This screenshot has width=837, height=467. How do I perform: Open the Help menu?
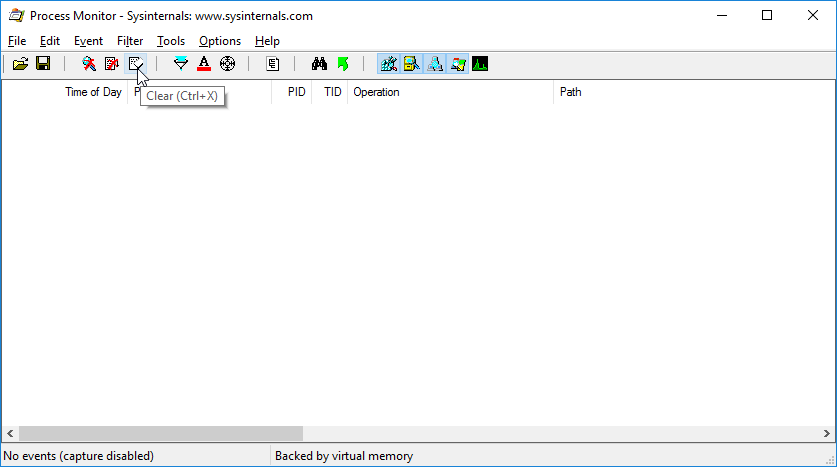[267, 41]
